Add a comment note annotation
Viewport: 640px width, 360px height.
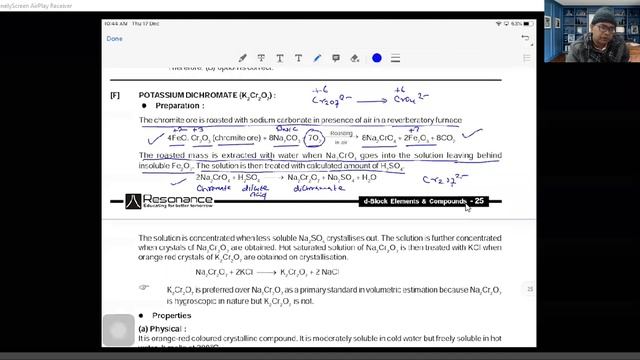336,58
